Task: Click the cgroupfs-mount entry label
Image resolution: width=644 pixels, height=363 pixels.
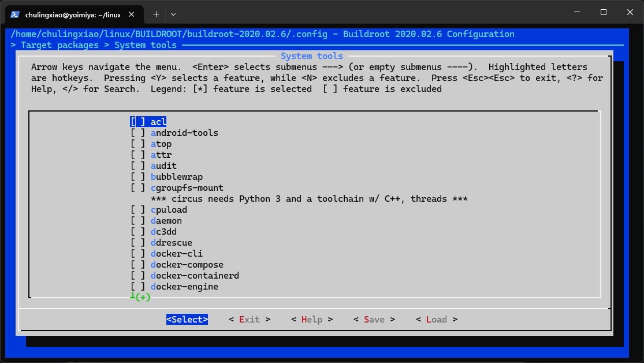Action: (187, 187)
